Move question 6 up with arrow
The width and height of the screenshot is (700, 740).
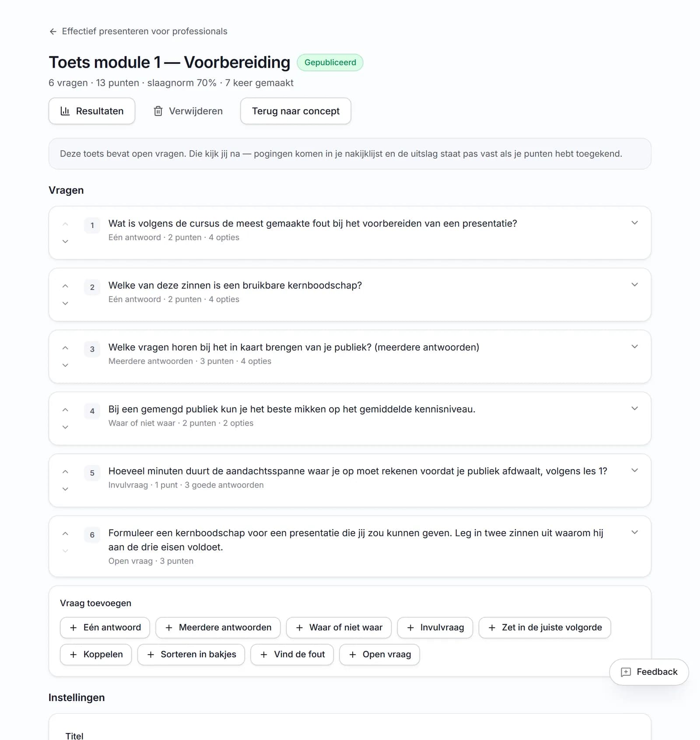click(65, 534)
